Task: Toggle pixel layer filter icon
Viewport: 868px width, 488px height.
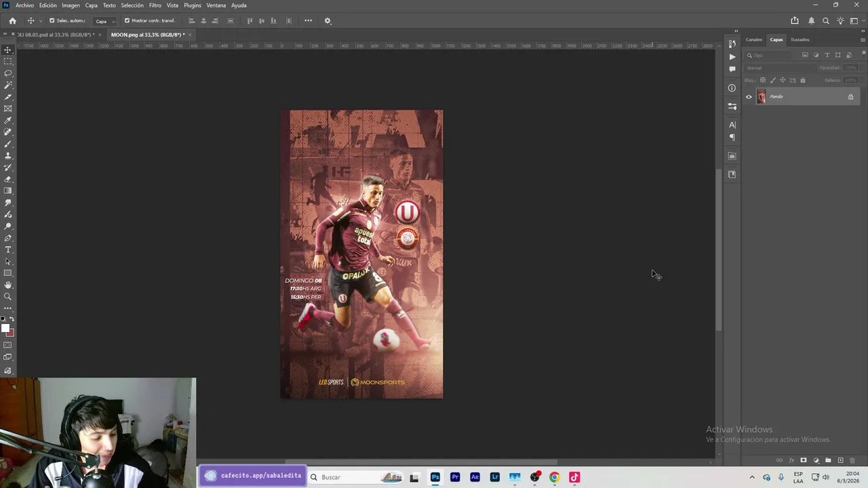Action: [x=805, y=55]
